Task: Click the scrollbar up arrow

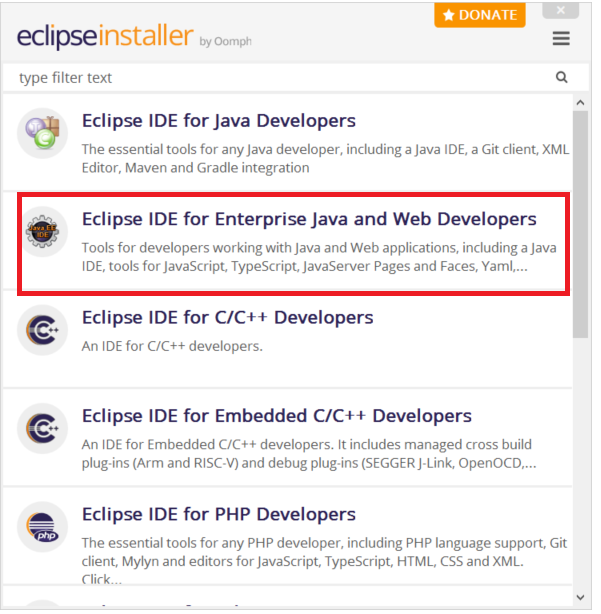Action: click(580, 103)
